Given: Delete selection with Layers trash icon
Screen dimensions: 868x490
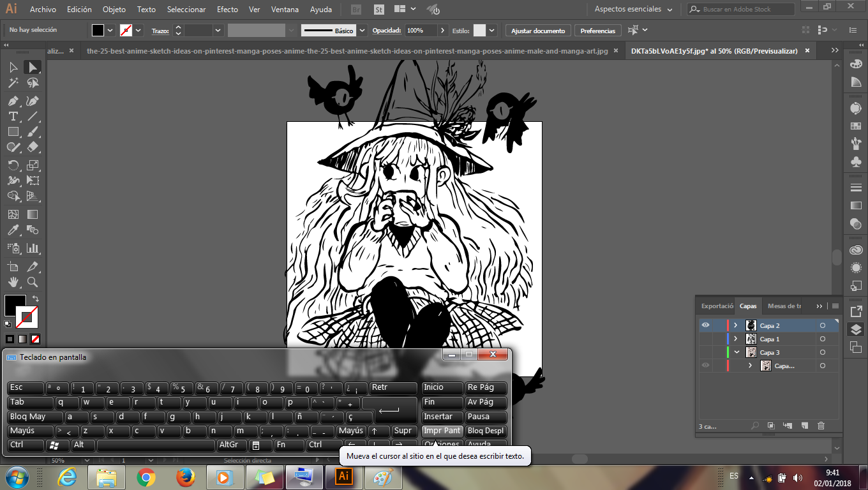Looking at the screenshot, I should [x=821, y=426].
